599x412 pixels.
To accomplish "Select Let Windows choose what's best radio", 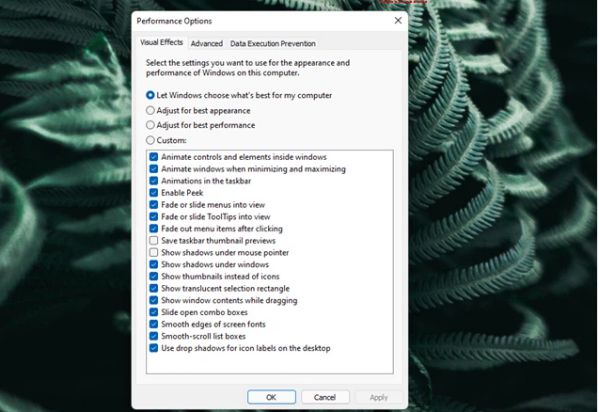I will pos(150,96).
